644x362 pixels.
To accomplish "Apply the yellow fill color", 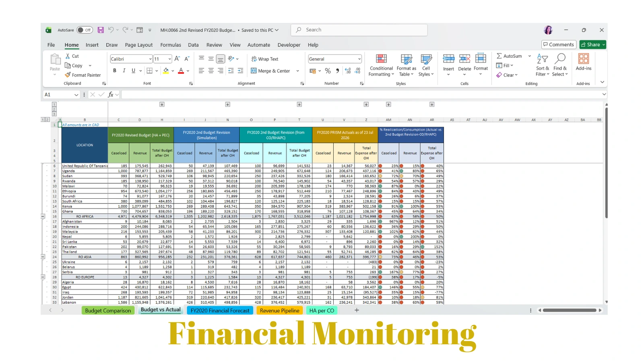I will 166,71.
